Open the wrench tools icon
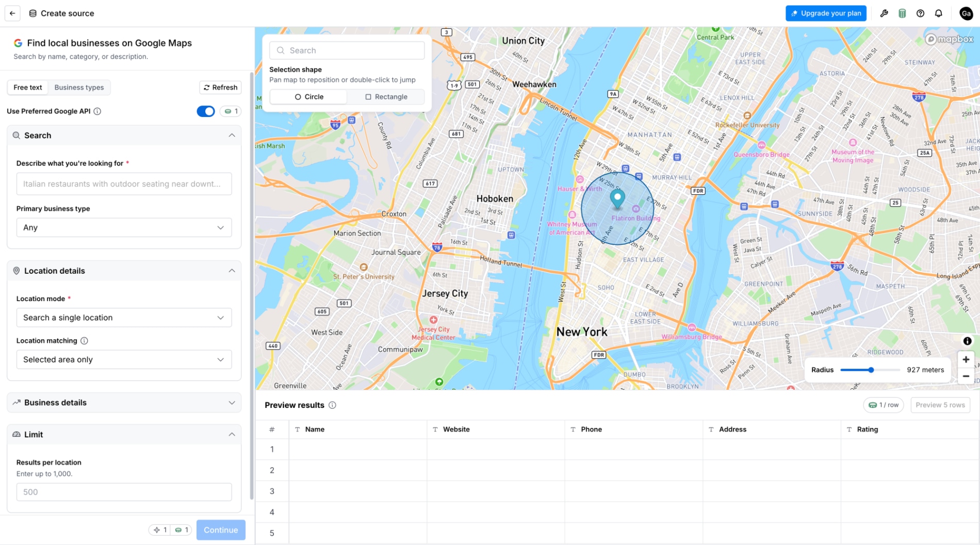 click(x=884, y=13)
